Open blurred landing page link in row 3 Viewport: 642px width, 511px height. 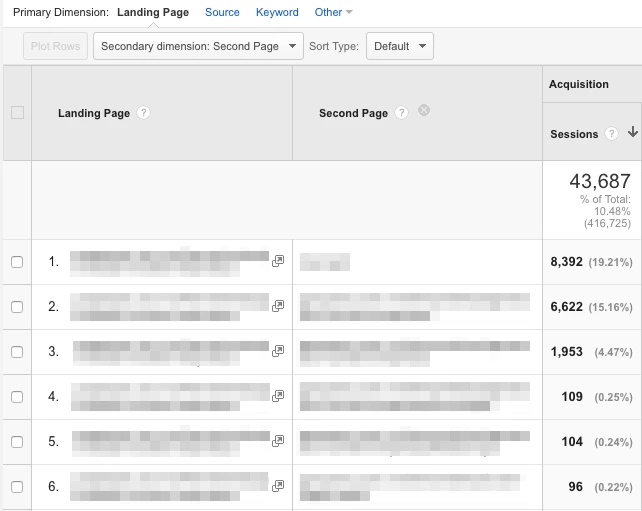coord(171,352)
